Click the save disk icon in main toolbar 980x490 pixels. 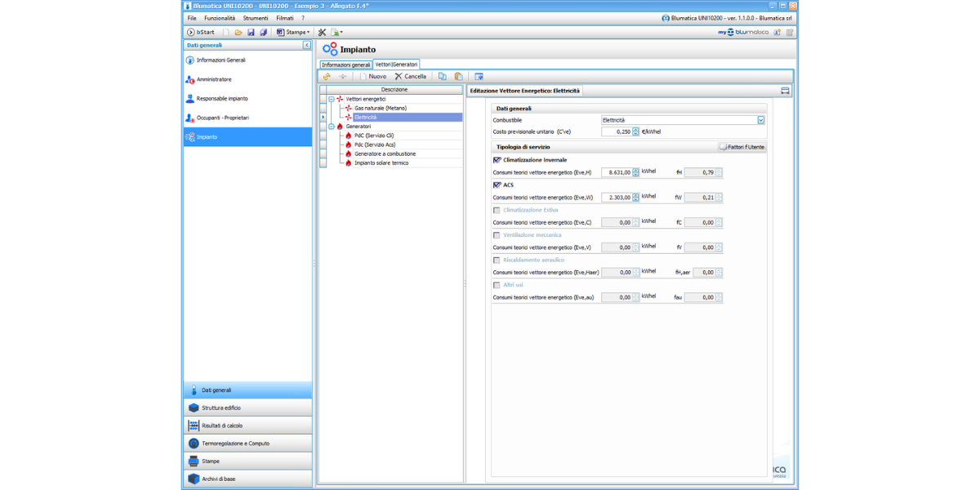(251, 33)
